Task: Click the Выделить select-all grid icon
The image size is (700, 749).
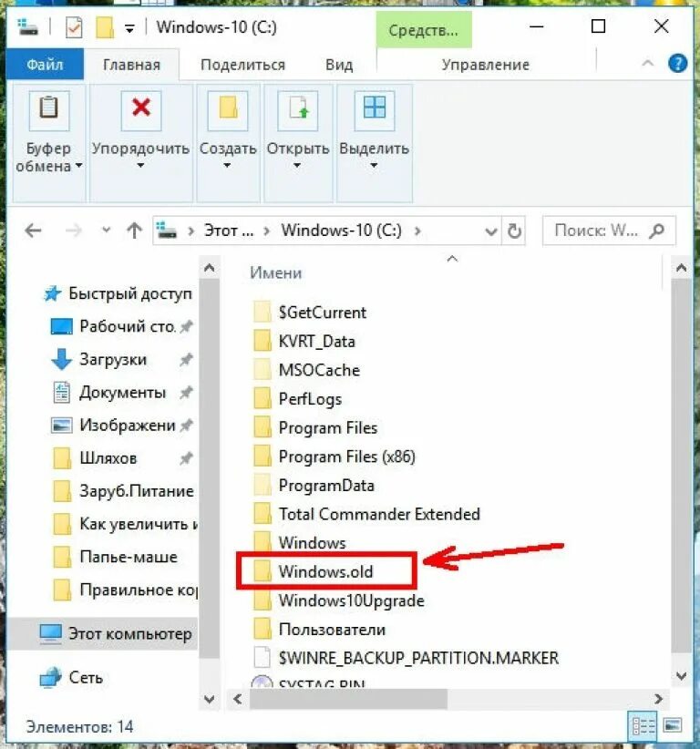Action: (374, 109)
